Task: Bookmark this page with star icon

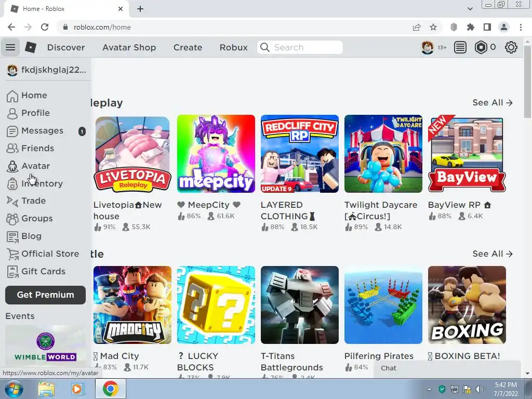Action: [x=433, y=27]
